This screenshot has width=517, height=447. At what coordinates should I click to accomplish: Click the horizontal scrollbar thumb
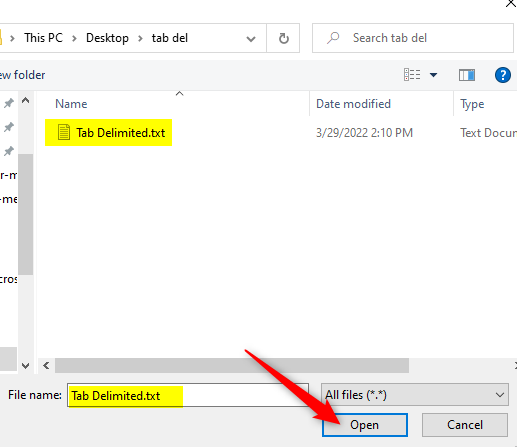tap(232, 366)
